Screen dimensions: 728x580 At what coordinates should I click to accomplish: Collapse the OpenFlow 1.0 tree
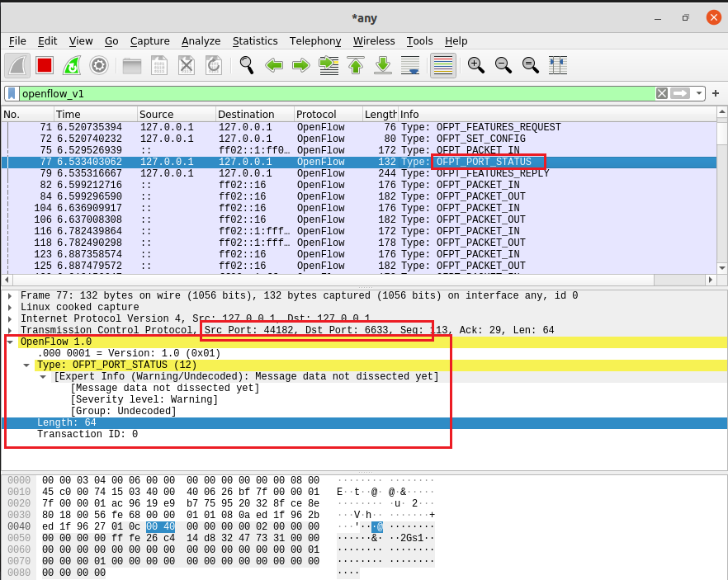click(x=10, y=342)
